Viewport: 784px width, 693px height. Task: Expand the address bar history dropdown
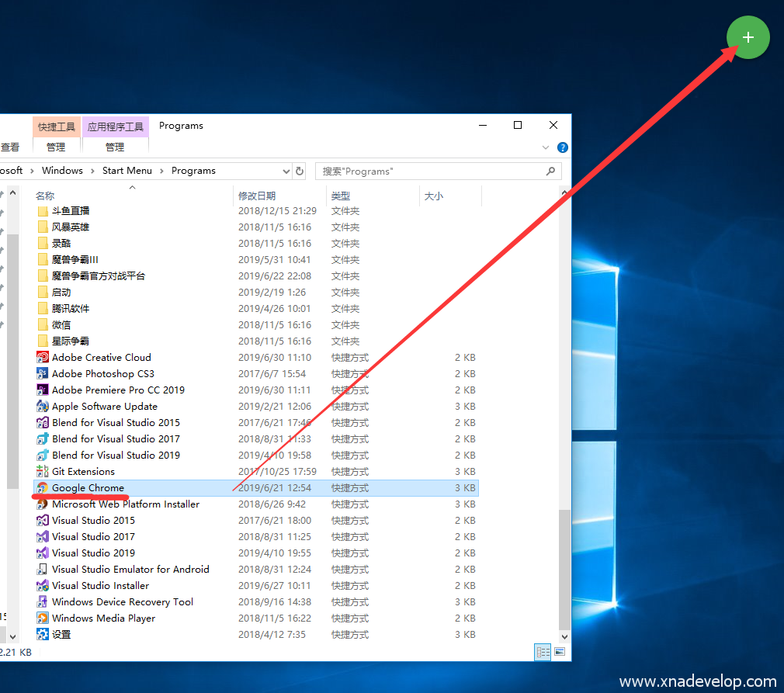(x=286, y=171)
